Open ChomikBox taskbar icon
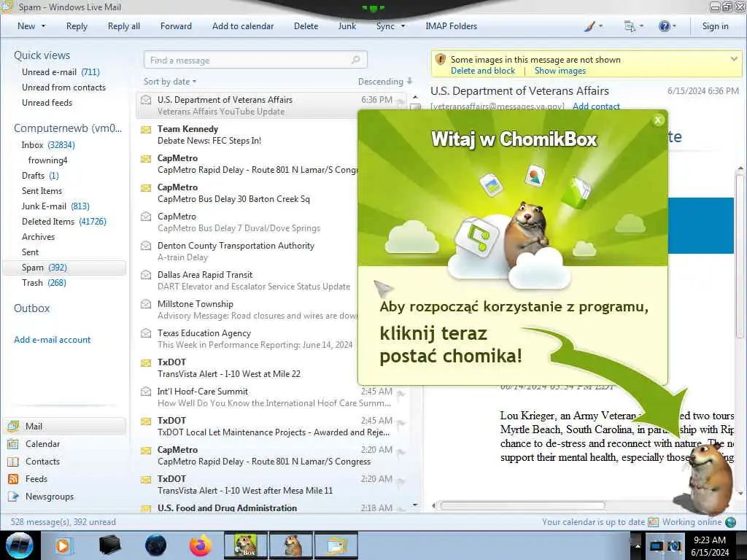The image size is (747, 560). tap(245, 545)
